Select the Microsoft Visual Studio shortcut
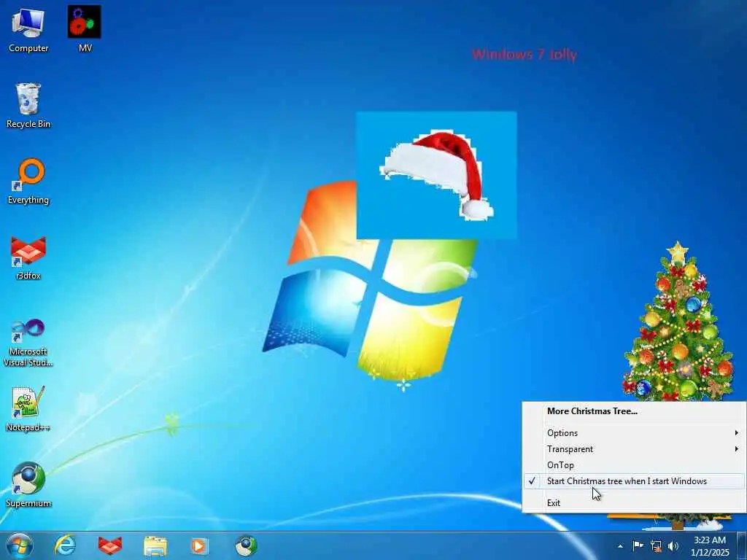 [28, 343]
